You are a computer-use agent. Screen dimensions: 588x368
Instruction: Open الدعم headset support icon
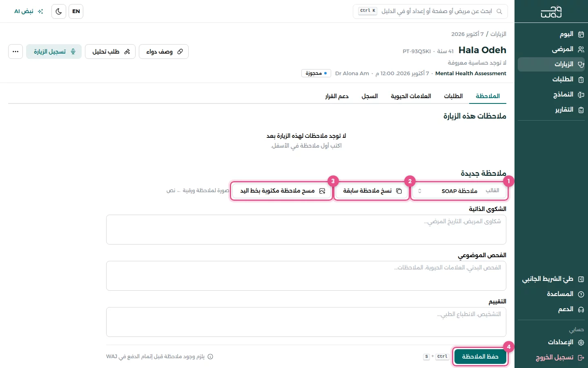point(581,310)
